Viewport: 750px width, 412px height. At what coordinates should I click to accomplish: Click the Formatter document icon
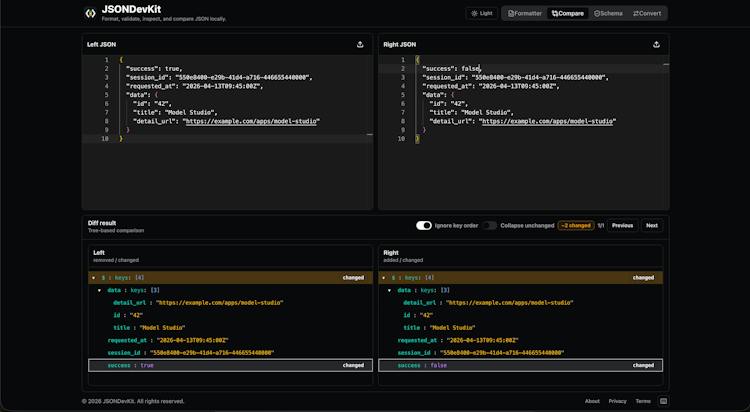tap(511, 13)
